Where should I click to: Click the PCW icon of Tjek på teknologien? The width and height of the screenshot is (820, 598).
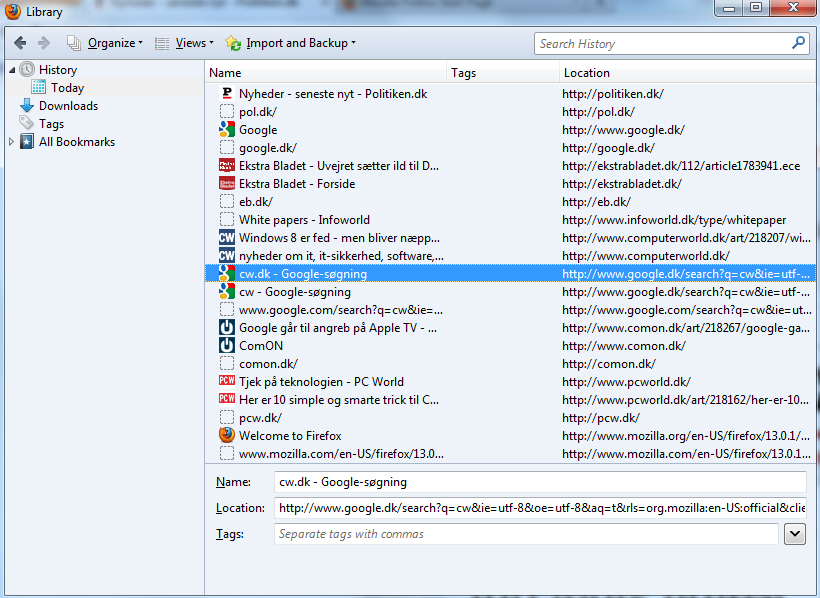[226, 381]
